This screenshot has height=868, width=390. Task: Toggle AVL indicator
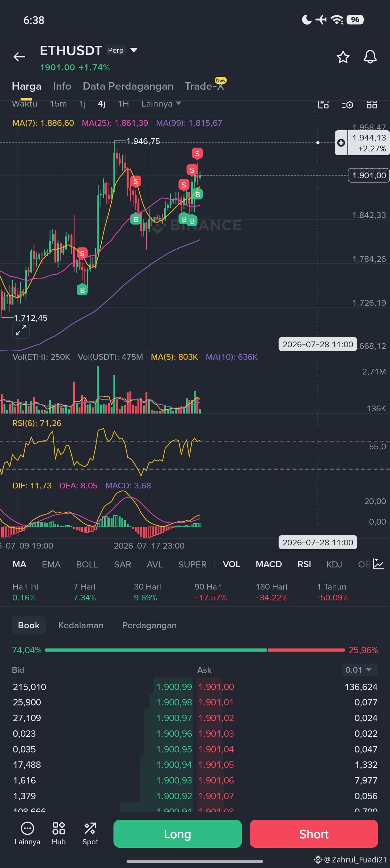click(x=155, y=564)
